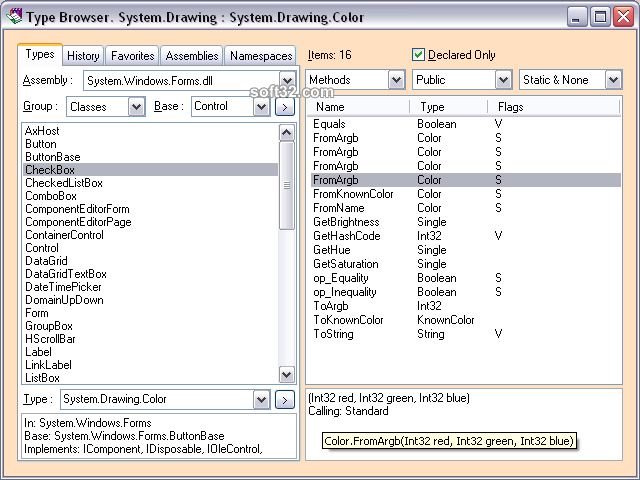The height and width of the screenshot is (480, 640).
Task: Select the GetBrightness method
Action: point(464,222)
